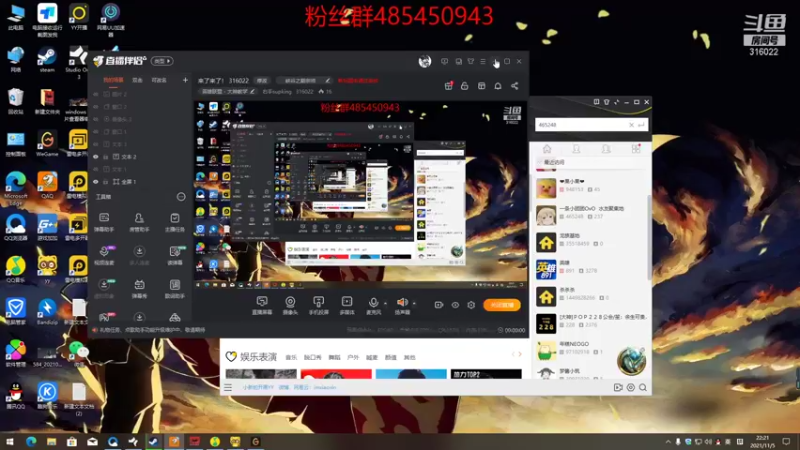
Task: Go to next page arrow in 娱乐表演
Action: [520, 354]
